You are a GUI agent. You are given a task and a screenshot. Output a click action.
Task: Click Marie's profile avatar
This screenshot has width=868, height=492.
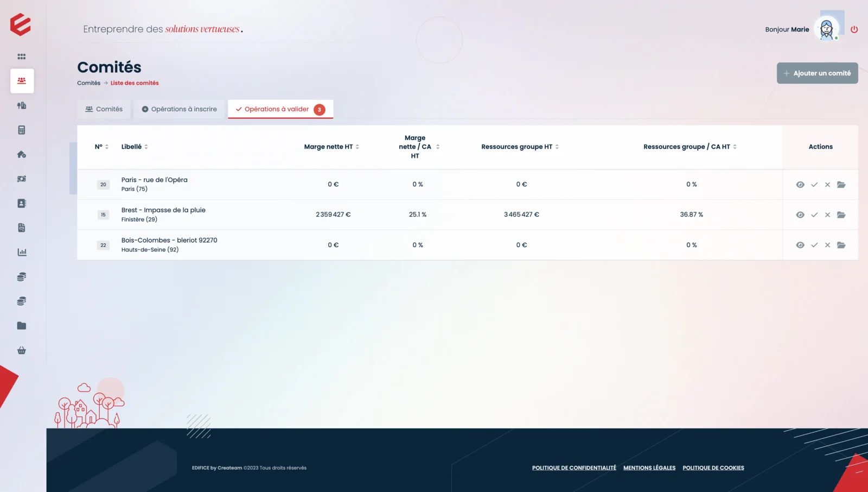(x=826, y=29)
